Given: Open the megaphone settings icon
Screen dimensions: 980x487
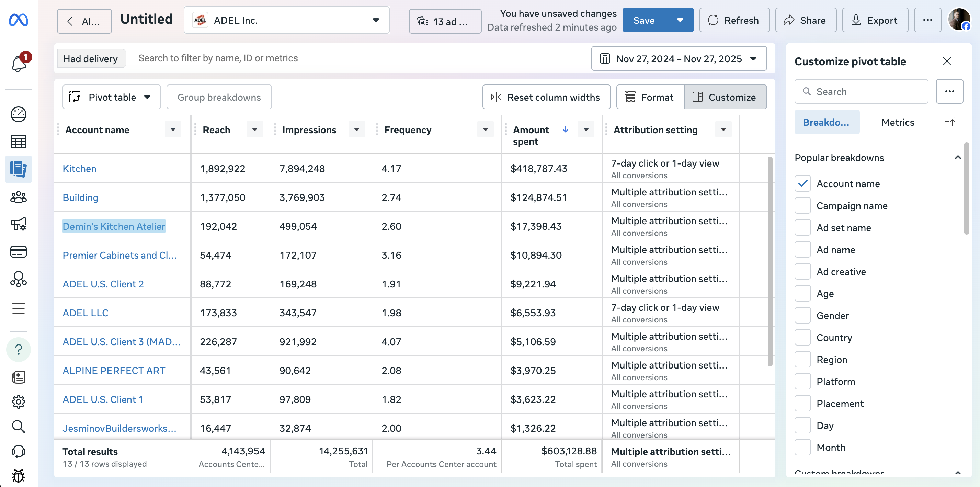Looking at the screenshot, I should [x=18, y=224].
